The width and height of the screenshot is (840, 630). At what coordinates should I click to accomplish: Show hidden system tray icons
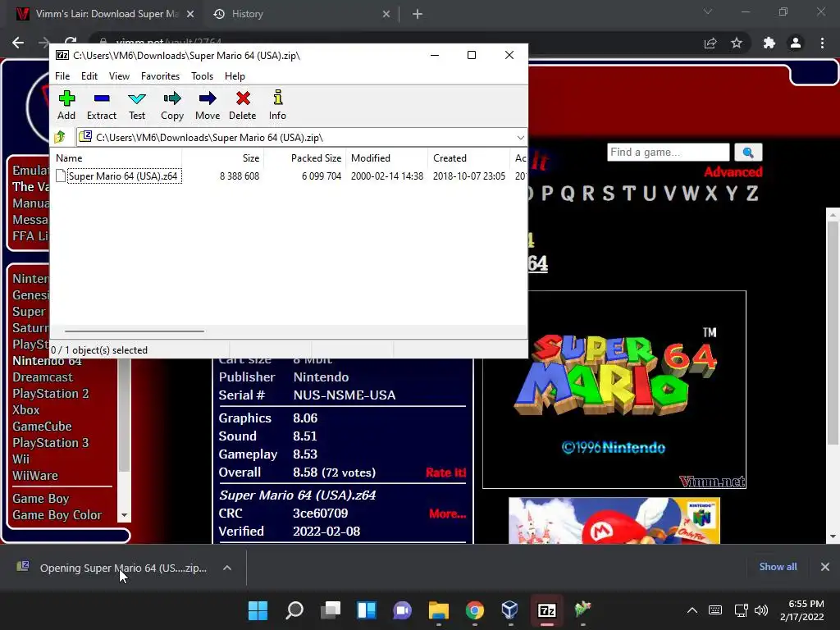point(692,610)
